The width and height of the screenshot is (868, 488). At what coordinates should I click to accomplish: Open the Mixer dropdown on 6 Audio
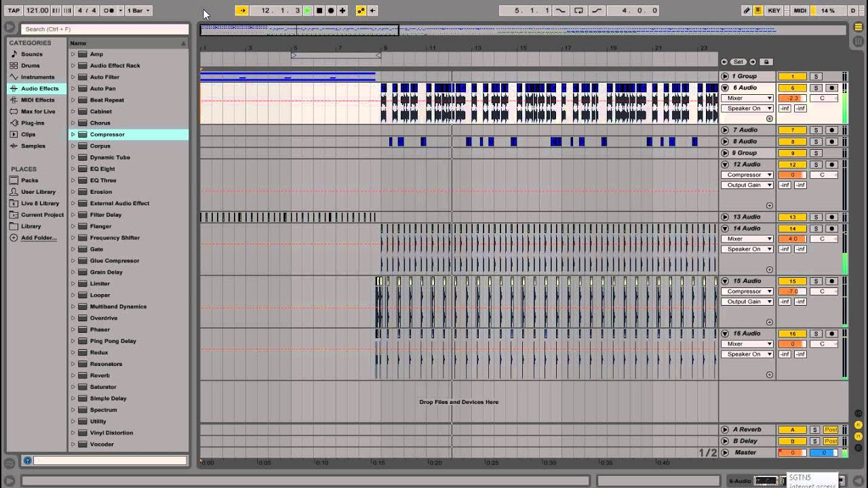point(747,98)
